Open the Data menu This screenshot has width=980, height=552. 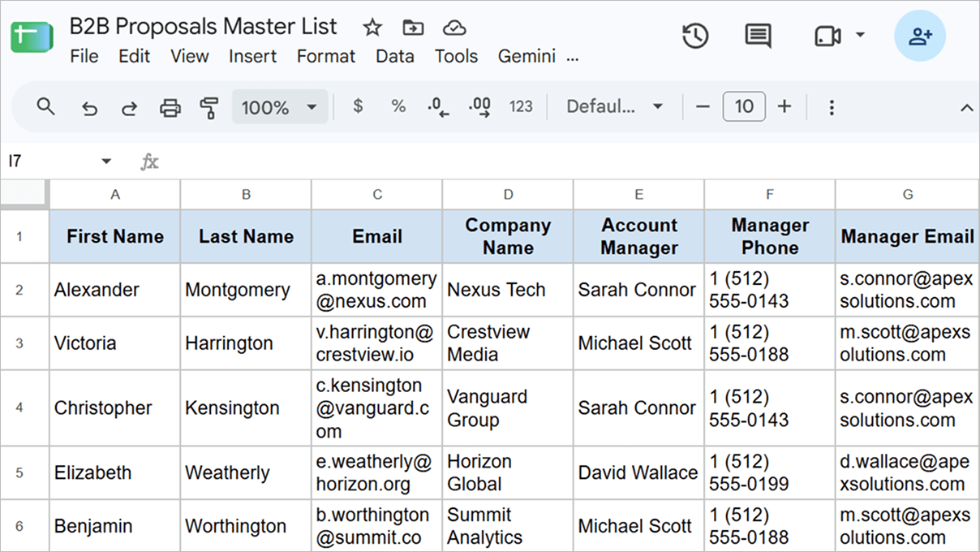(395, 56)
